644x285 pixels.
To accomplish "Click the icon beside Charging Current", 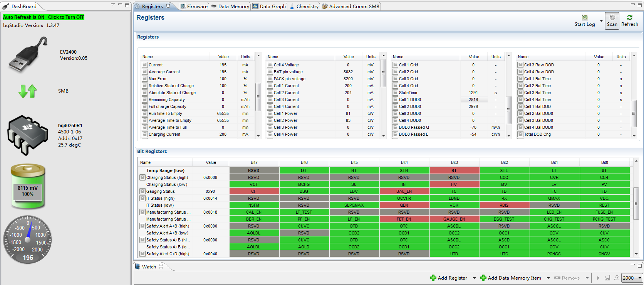I will tap(145, 134).
